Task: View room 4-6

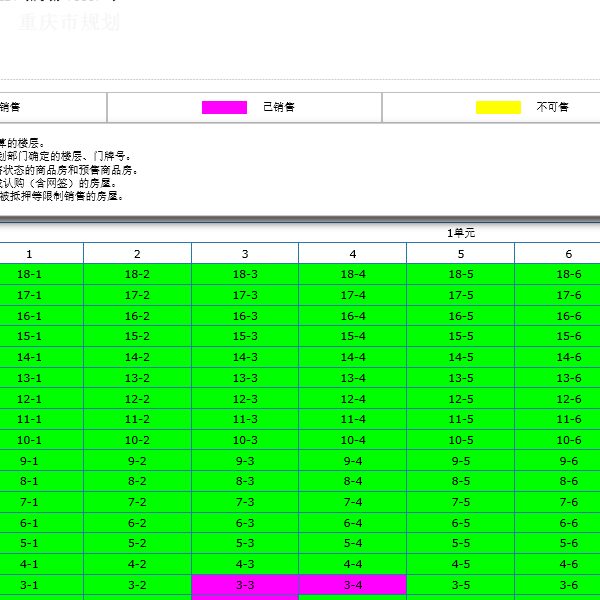Action: [x=558, y=564]
